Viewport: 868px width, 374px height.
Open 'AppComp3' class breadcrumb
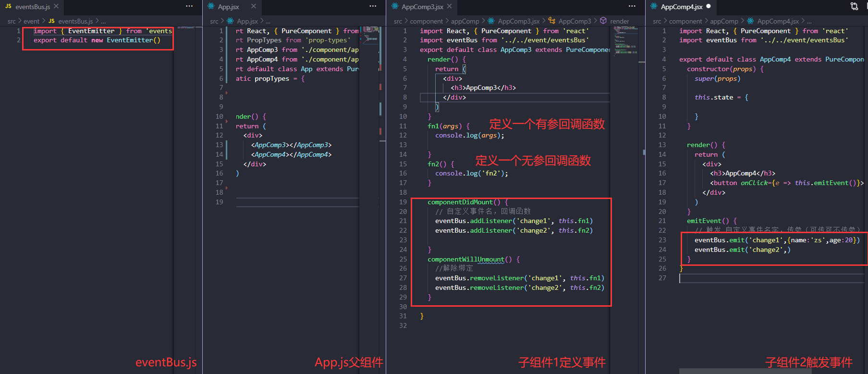tap(575, 22)
